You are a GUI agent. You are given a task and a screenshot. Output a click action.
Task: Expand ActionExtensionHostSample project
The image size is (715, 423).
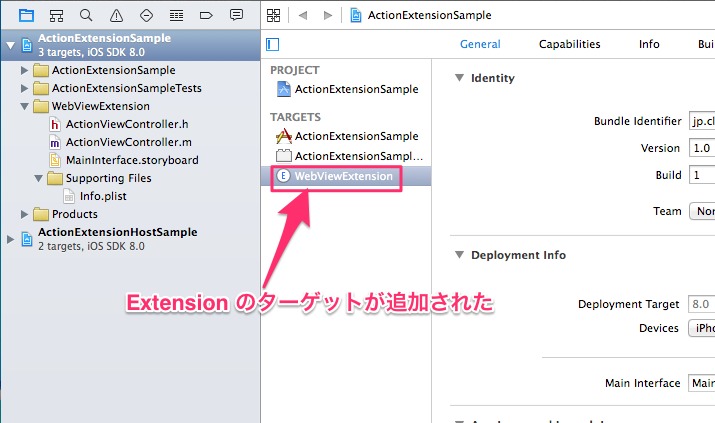(10, 239)
